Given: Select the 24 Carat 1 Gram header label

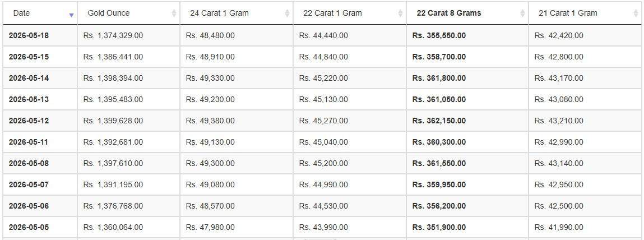Looking at the screenshot, I should (x=219, y=13).
